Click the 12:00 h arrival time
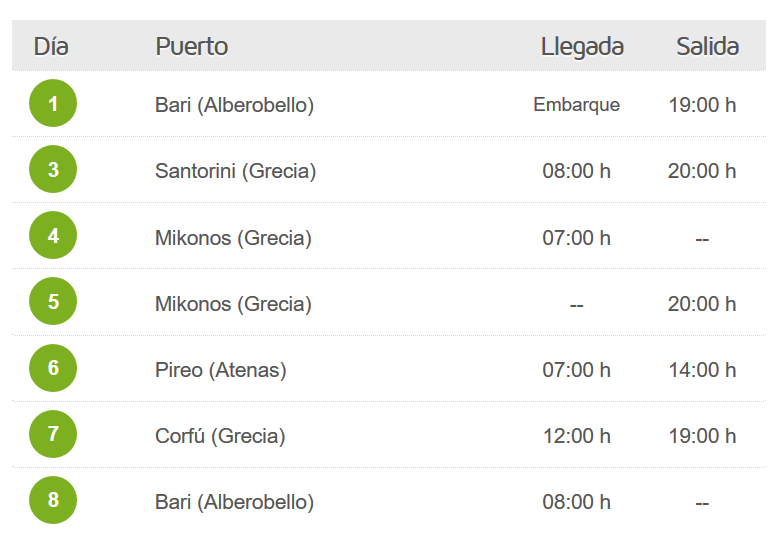Screen dimensions: 777x553 pyautogui.click(x=577, y=436)
